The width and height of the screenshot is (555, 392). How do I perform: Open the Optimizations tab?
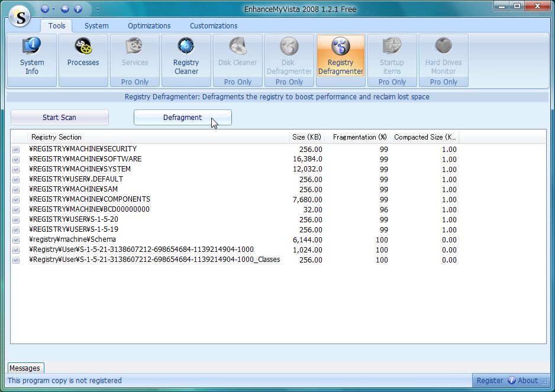[x=149, y=26]
